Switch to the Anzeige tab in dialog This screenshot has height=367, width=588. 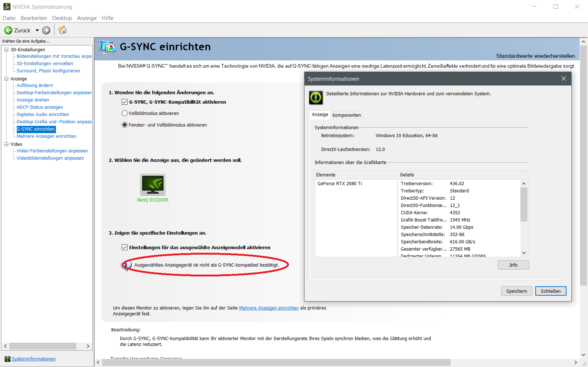pos(320,115)
